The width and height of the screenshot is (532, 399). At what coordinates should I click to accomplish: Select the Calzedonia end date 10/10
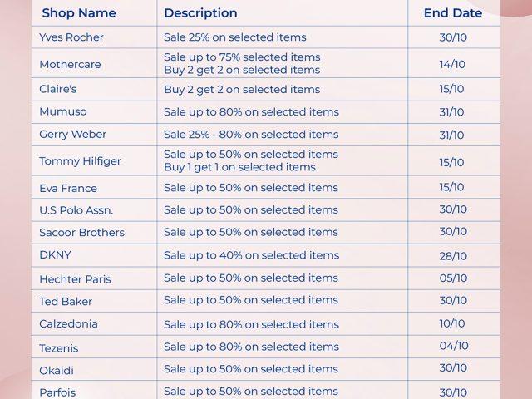(453, 323)
